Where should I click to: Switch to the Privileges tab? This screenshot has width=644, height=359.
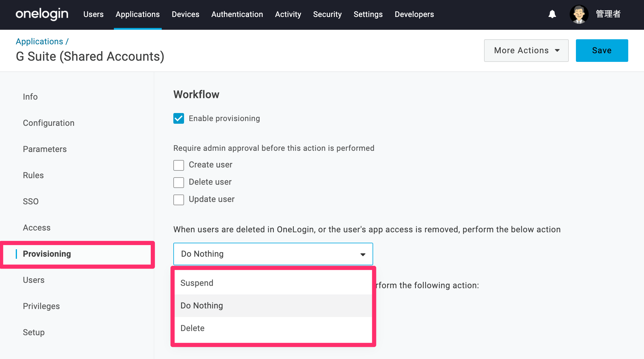click(x=41, y=306)
